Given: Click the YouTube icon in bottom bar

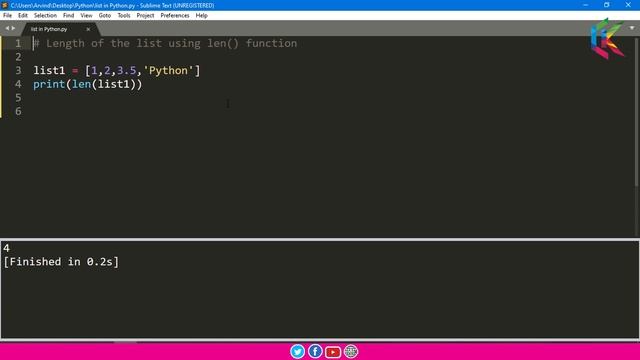Looking at the screenshot, I should tap(333, 352).
